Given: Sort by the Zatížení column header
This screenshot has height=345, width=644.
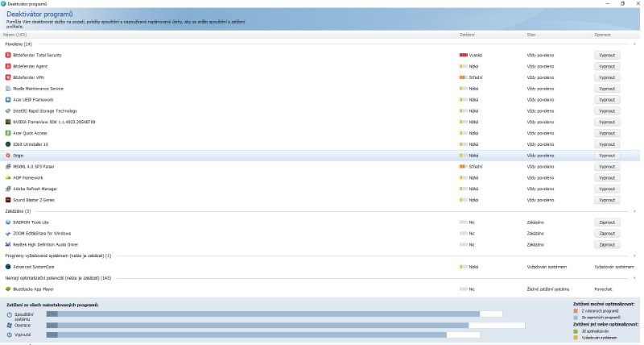Looking at the screenshot, I should [467, 35].
